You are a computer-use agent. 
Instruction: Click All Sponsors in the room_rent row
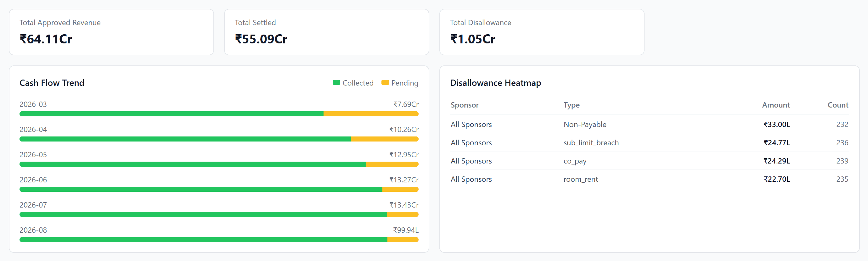(x=471, y=179)
